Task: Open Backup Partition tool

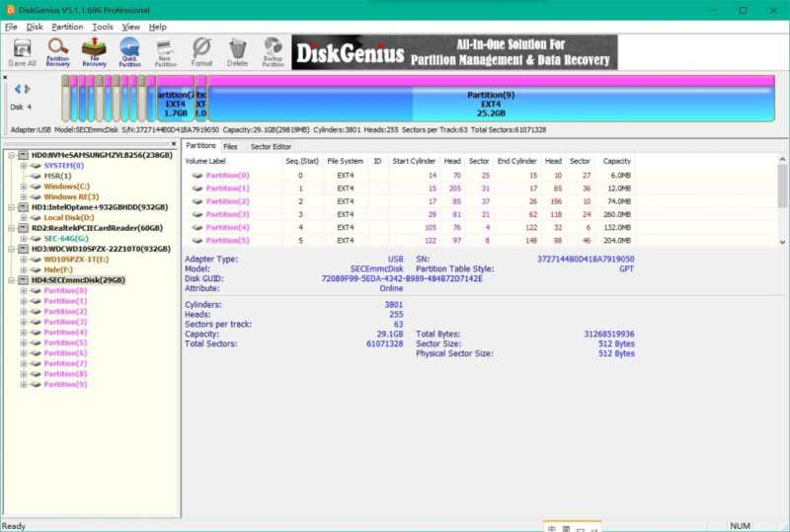Action: [x=274, y=51]
